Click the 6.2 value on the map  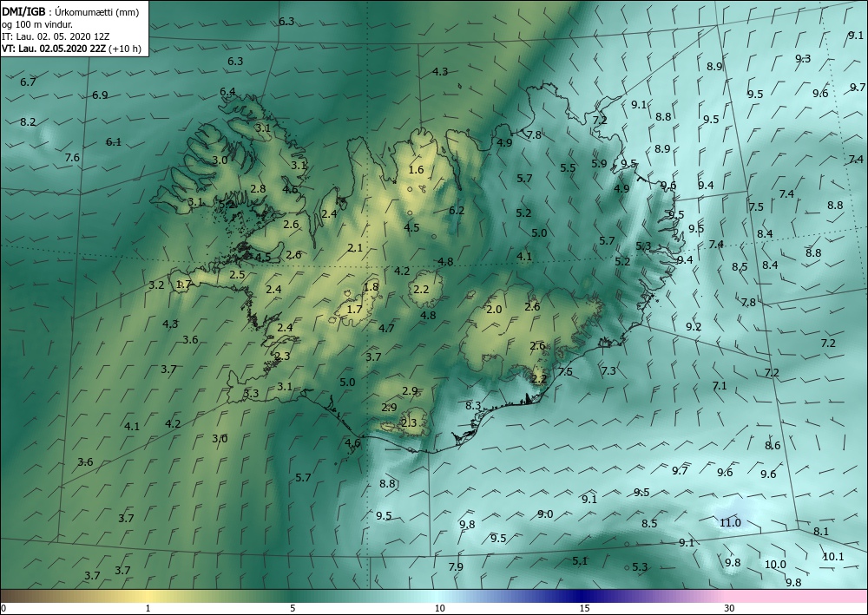(x=457, y=210)
